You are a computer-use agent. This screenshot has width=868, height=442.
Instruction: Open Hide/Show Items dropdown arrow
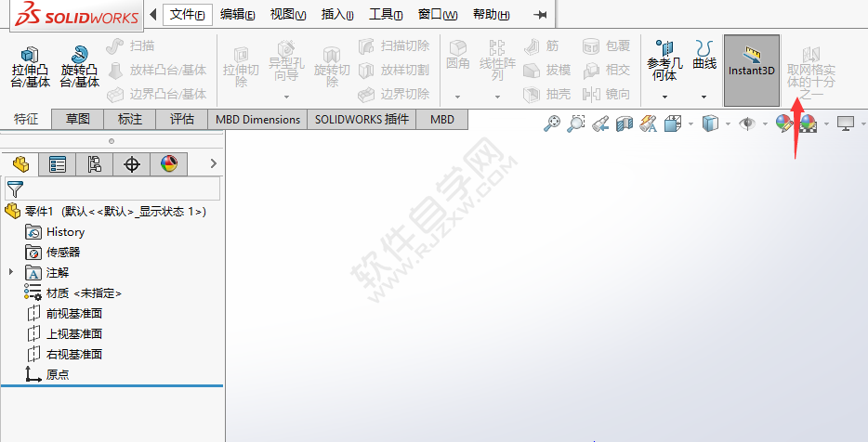[765, 123]
